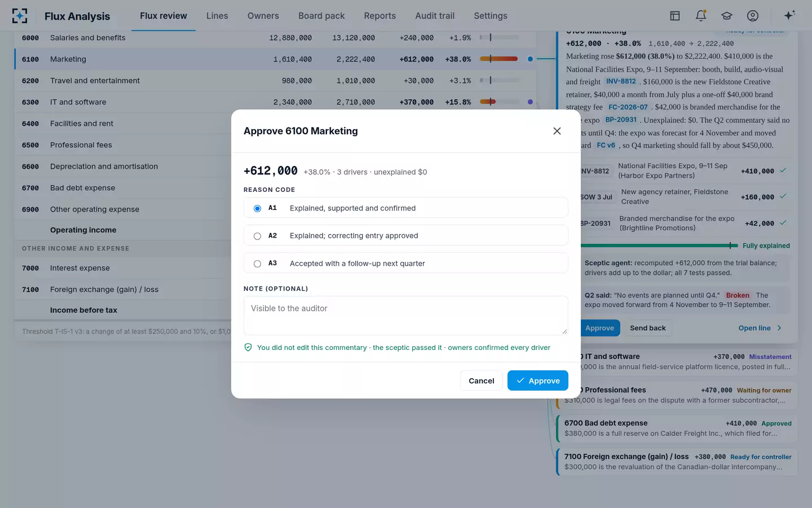
Task: Open the INV-8812 reference link in commentary
Action: pos(621,81)
